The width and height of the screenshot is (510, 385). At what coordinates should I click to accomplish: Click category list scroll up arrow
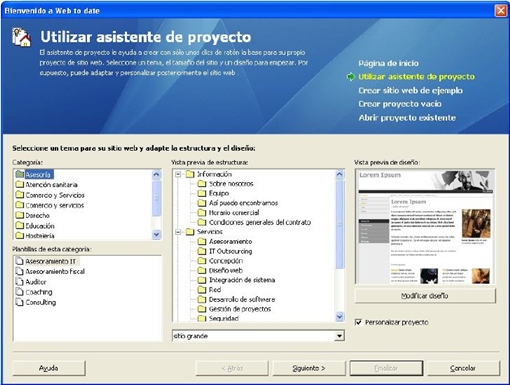pos(156,174)
